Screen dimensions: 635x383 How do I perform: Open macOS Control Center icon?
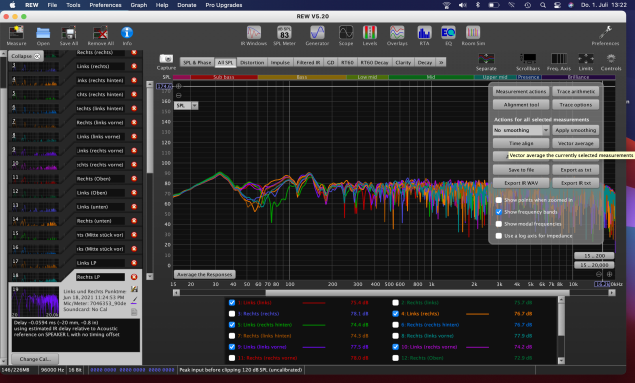pos(557,5)
